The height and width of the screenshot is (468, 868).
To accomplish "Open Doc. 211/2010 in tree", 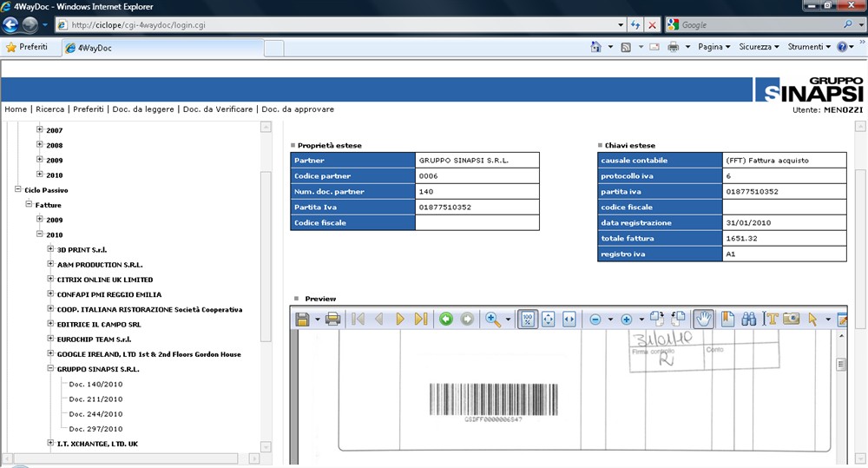I will click(x=95, y=399).
